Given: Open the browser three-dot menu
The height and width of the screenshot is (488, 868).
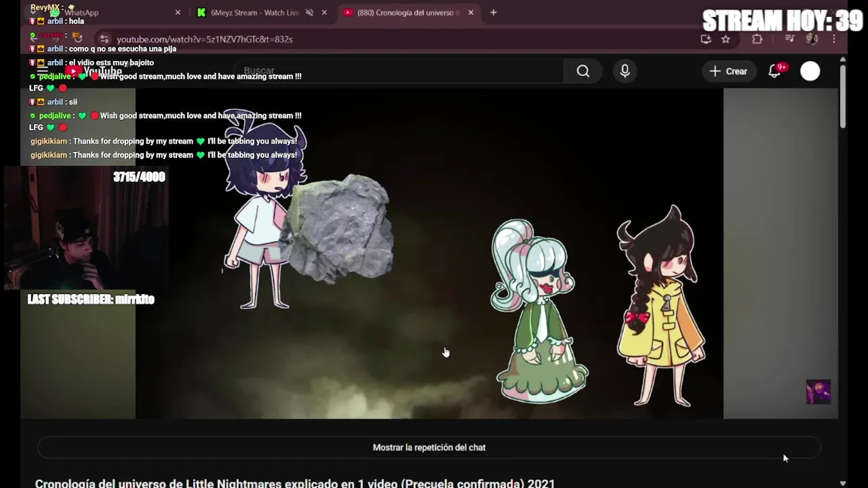Looking at the screenshot, I should tap(834, 39).
